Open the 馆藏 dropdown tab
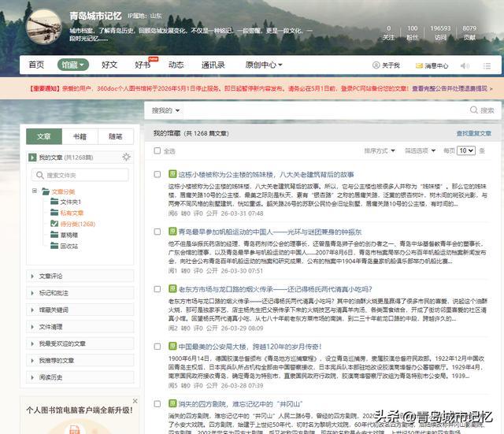The width and height of the screenshot is (504, 434). (73, 65)
